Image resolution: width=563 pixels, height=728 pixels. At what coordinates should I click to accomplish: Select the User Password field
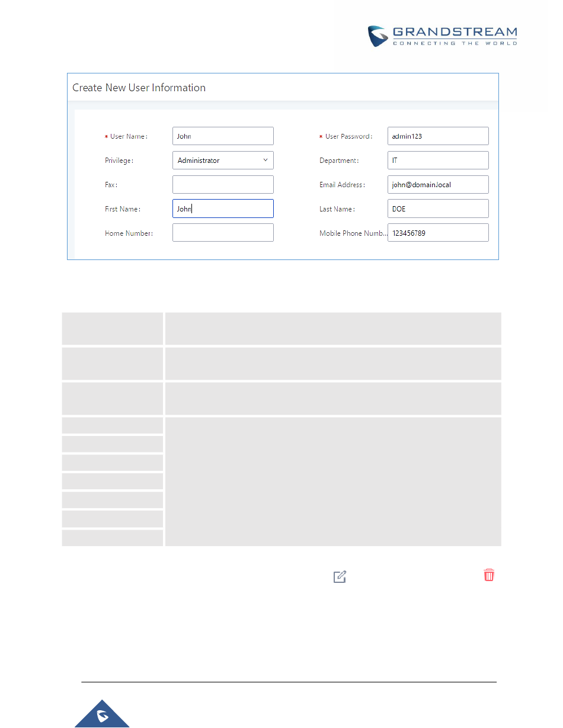tap(438, 136)
